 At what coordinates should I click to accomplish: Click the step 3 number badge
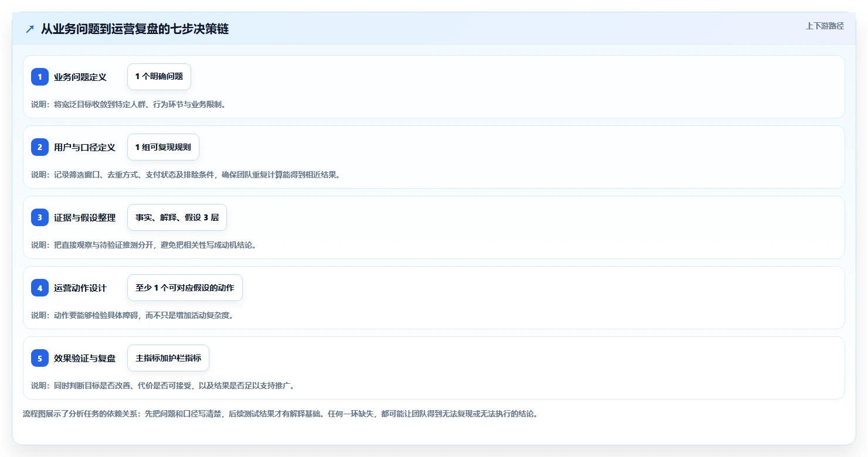40,217
